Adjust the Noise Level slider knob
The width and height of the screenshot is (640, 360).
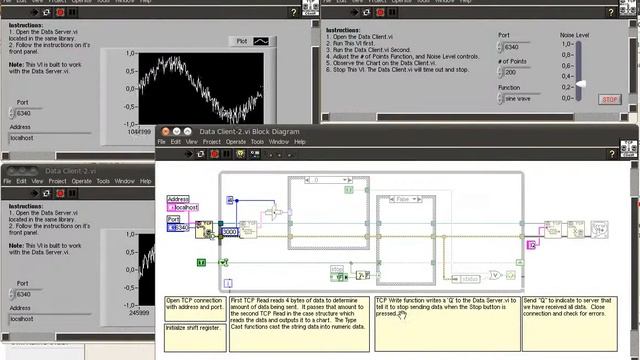pyautogui.click(x=581, y=84)
